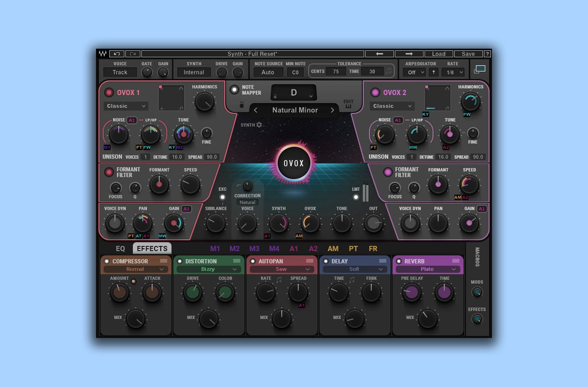Image resolution: width=588 pixels, height=387 pixels.
Task: Enable the Compressor effect
Action: (107, 261)
